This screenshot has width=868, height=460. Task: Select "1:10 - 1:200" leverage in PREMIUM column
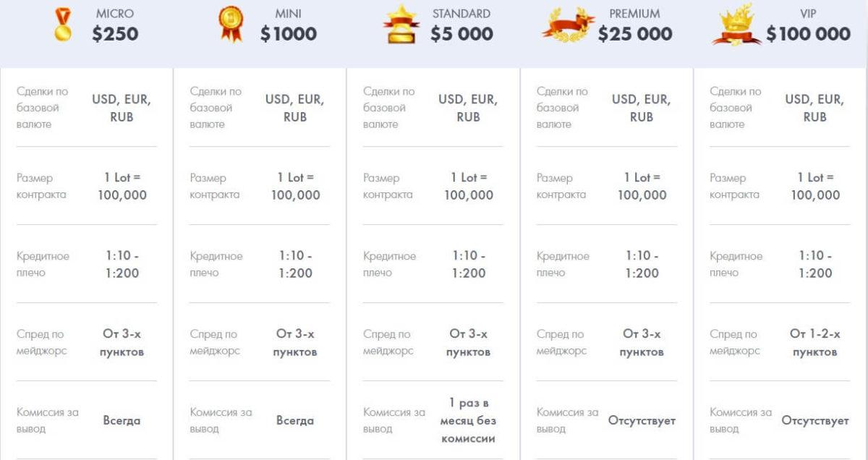(x=642, y=264)
